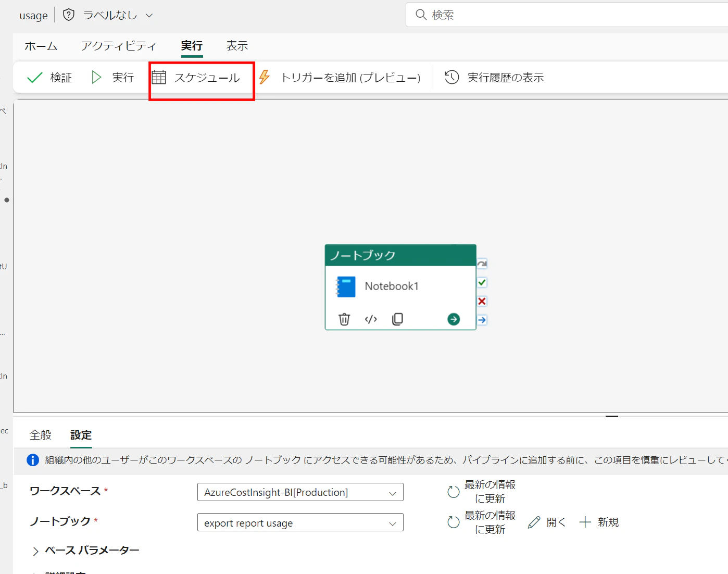Select the Notebook1 activity name
This screenshot has width=728, height=574.
[x=392, y=286]
